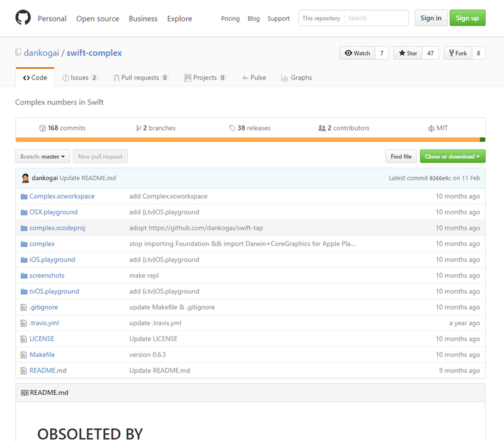Click the repository Search input field
Viewport: 504px width, 442px height.
(376, 18)
